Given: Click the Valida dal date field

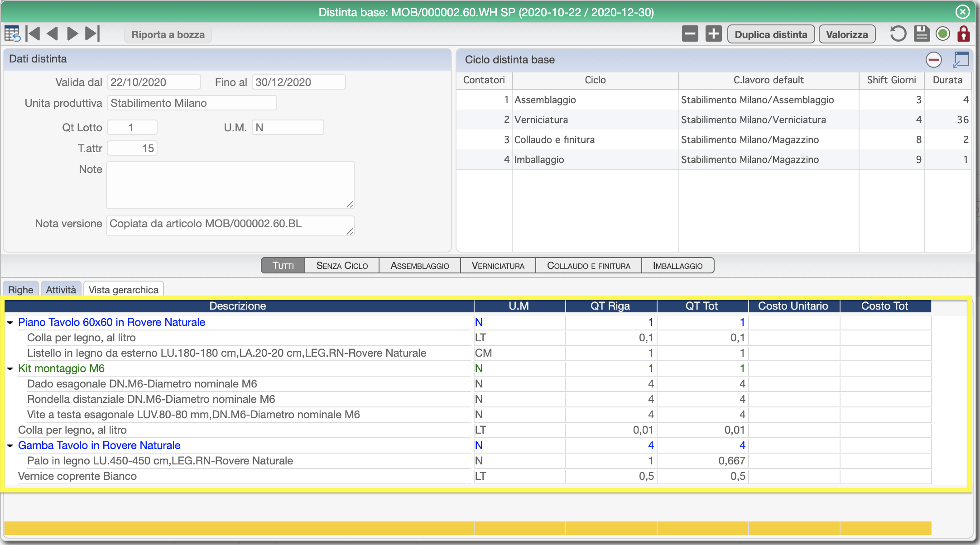Looking at the screenshot, I should point(154,82).
